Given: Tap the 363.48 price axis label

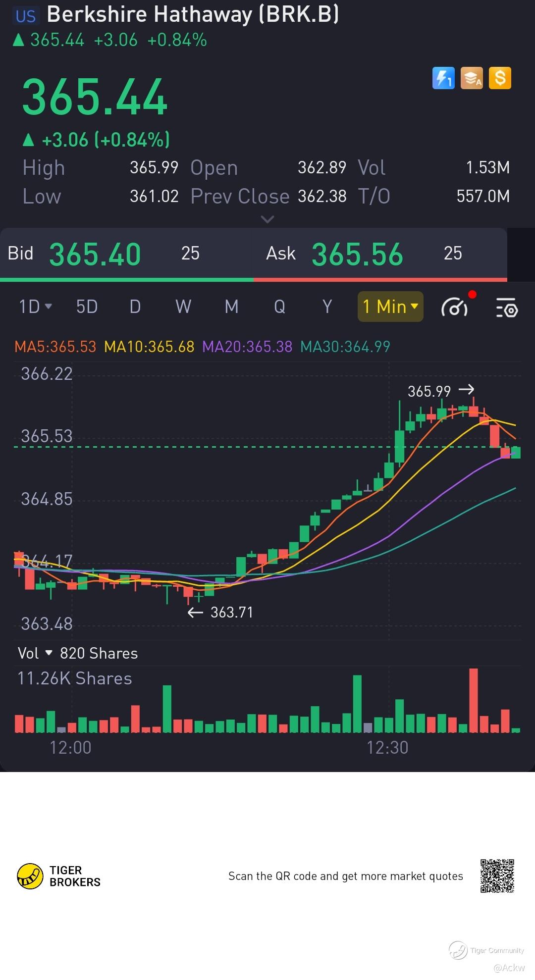Looking at the screenshot, I should [x=47, y=624].
